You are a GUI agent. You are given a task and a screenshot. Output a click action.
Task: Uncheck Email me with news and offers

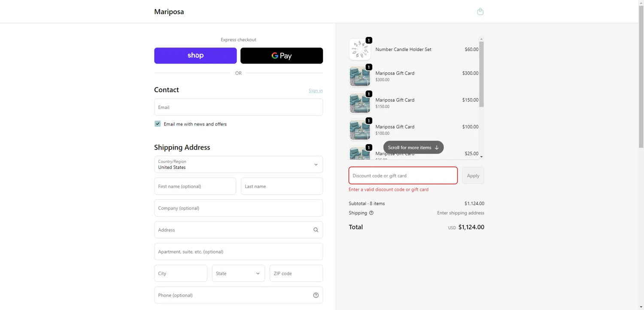tap(158, 123)
